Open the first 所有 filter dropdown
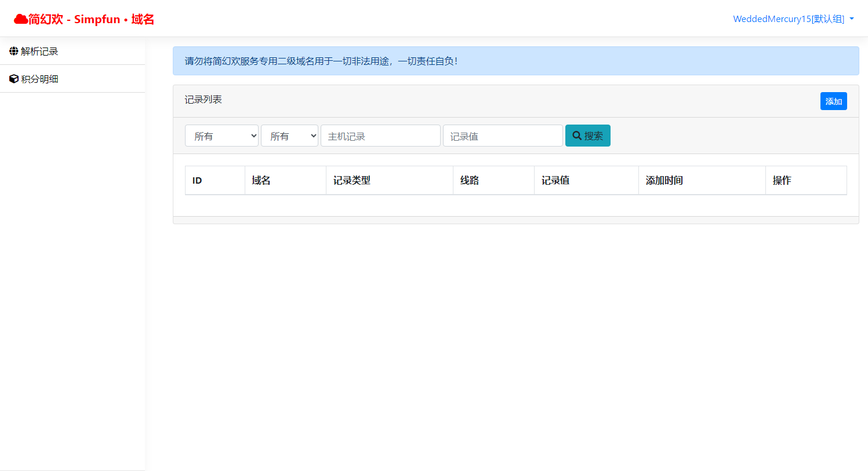Image resolution: width=868 pixels, height=471 pixels. click(x=221, y=136)
